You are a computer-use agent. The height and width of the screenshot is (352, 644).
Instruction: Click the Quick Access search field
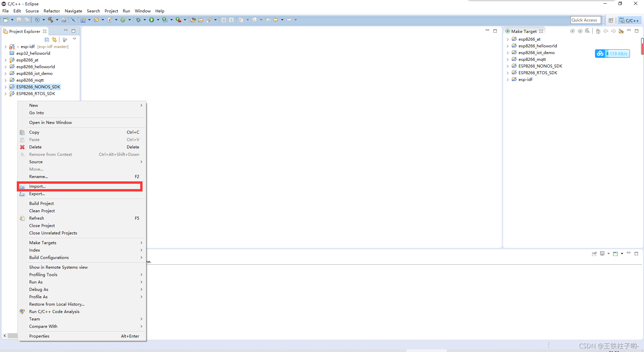tap(586, 20)
